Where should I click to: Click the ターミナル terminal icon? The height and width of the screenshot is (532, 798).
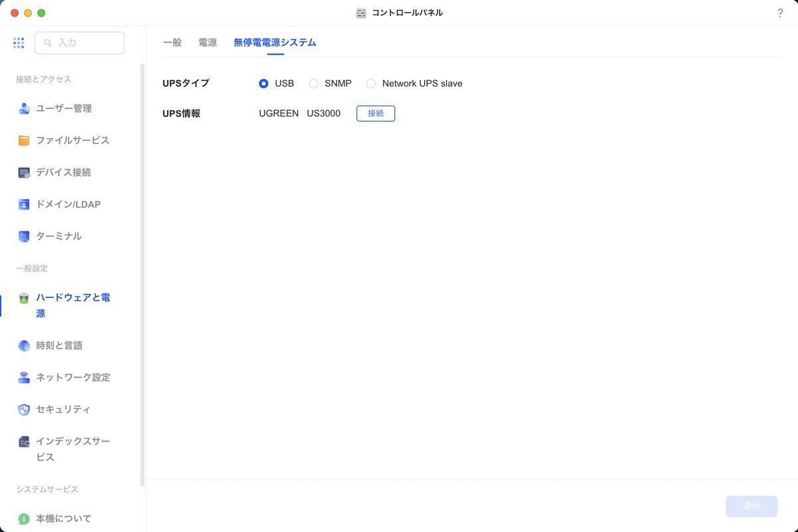coord(24,236)
